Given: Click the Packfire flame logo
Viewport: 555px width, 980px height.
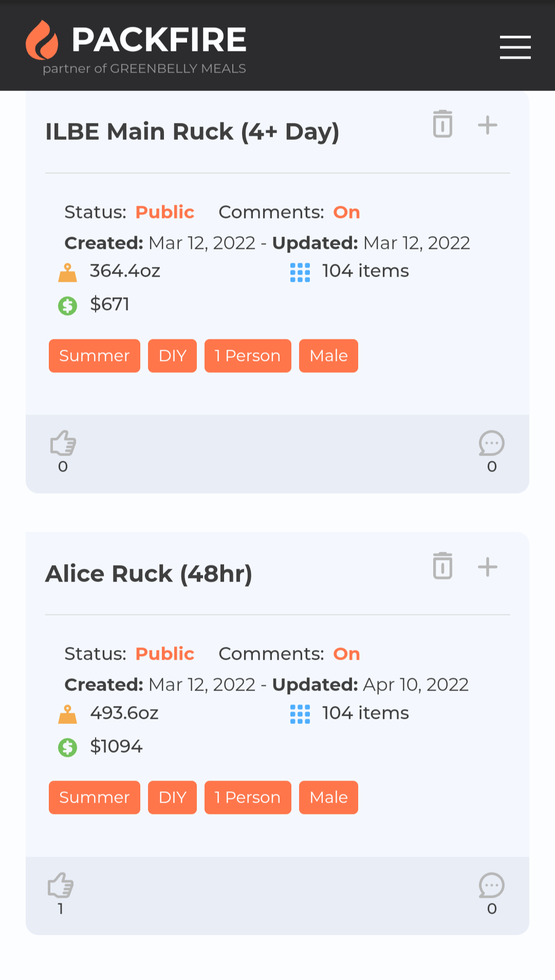Looking at the screenshot, I should [42, 40].
